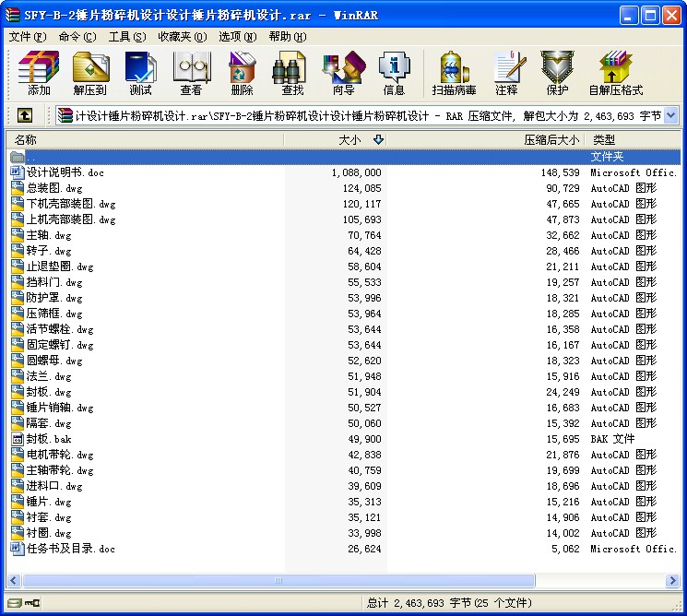
Task: Select file 隔套.dwg
Action: pyautogui.click(x=49, y=423)
